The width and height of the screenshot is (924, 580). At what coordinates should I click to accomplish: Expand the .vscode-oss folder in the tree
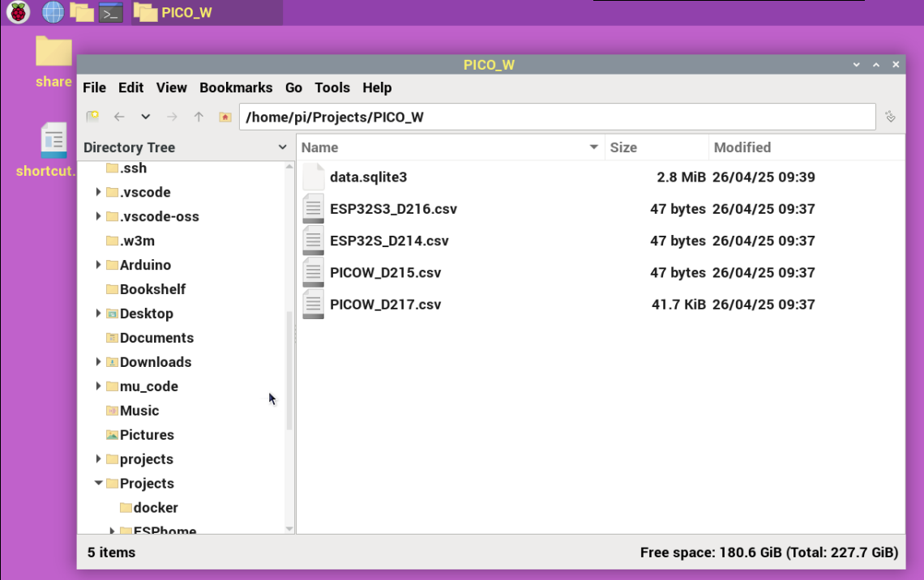[x=98, y=216]
